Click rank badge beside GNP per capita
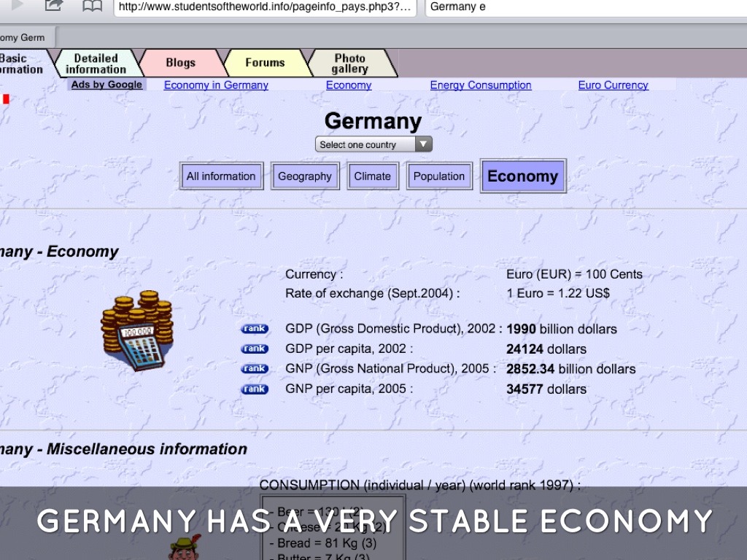 click(x=255, y=389)
